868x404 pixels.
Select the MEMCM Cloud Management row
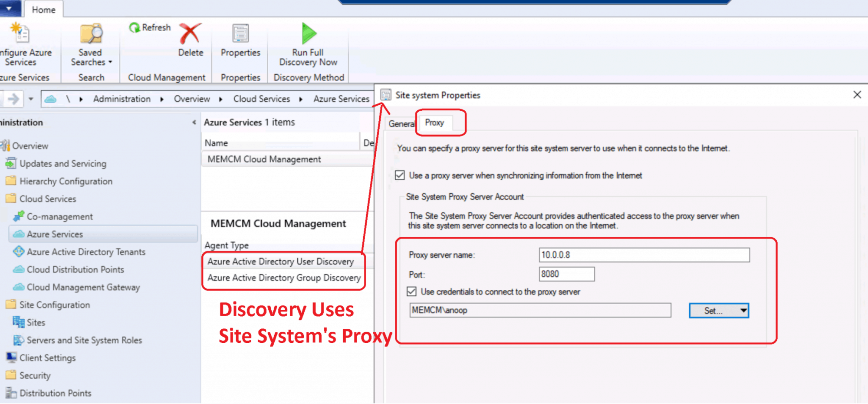pyautogui.click(x=288, y=159)
